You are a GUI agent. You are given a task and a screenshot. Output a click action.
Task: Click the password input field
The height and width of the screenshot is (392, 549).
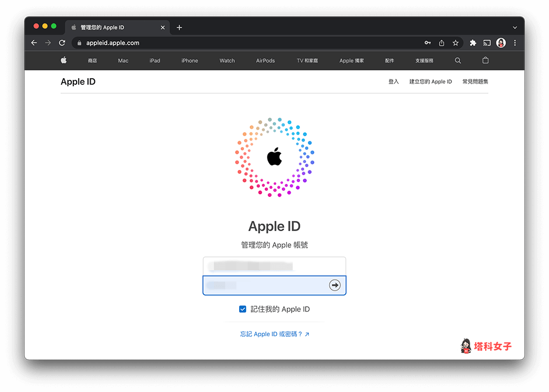click(274, 285)
